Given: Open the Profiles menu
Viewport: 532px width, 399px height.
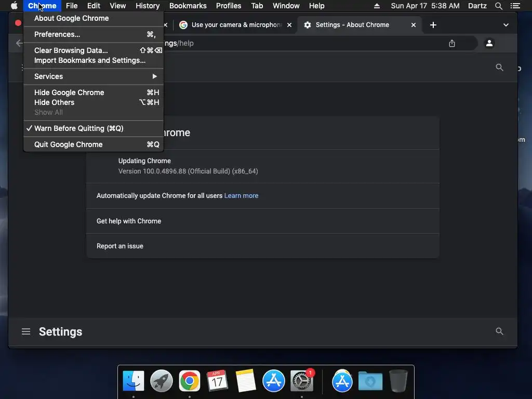Looking at the screenshot, I should (x=229, y=6).
